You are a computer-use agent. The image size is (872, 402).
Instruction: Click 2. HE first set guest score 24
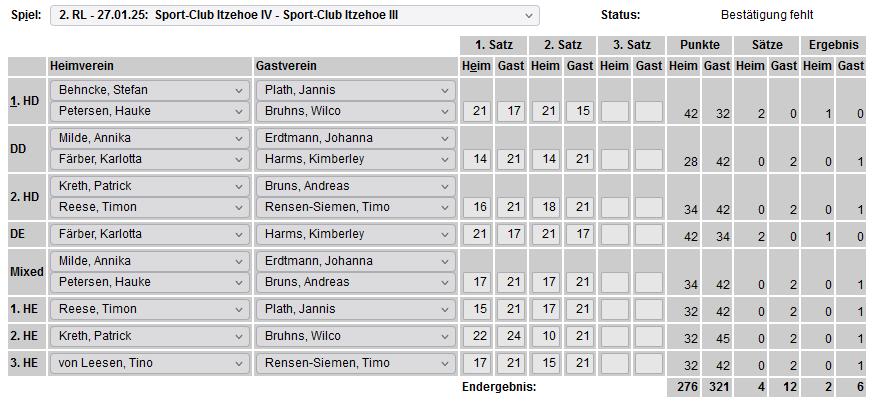pos(512,336)
